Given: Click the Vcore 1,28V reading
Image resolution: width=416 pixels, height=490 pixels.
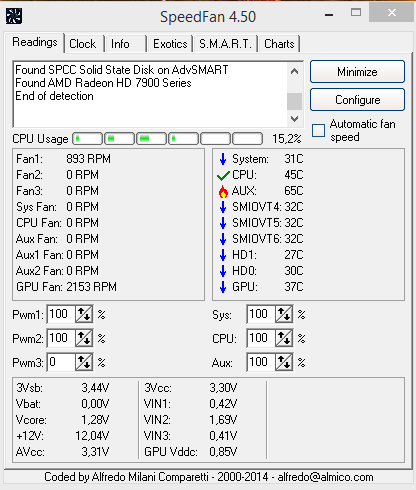Looking at the screenshot, I should pyautogui.click(x=62, y=420).
